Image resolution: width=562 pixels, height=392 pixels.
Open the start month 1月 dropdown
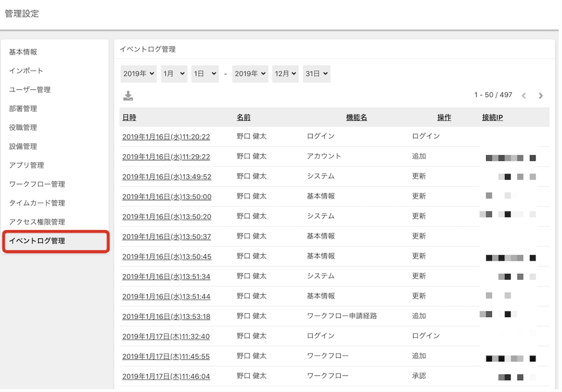[174, 74]
